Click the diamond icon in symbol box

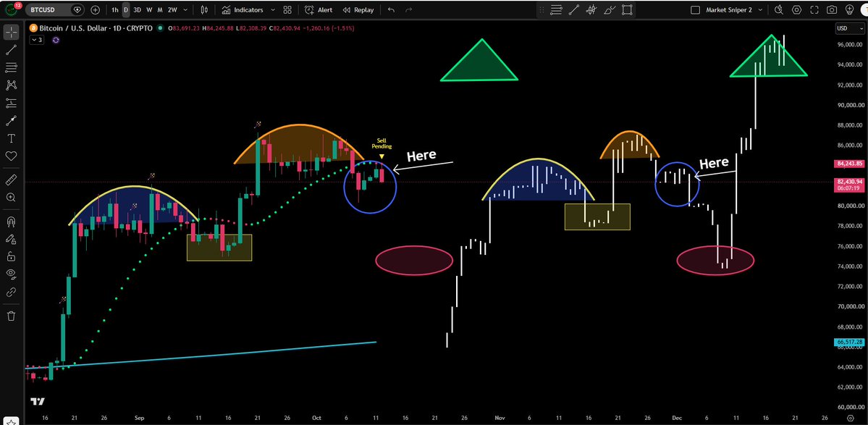[x=77, y=9]
